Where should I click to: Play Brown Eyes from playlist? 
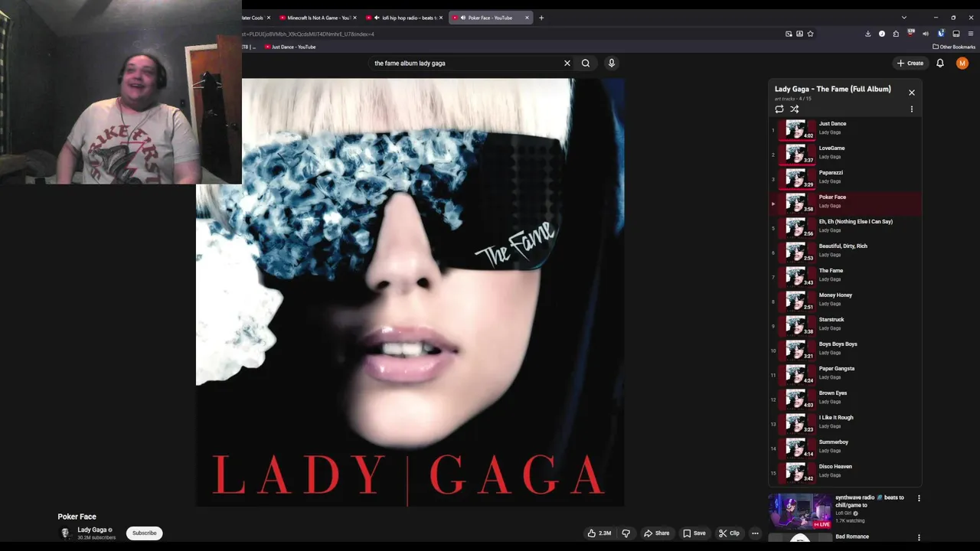tap(845, 398)
